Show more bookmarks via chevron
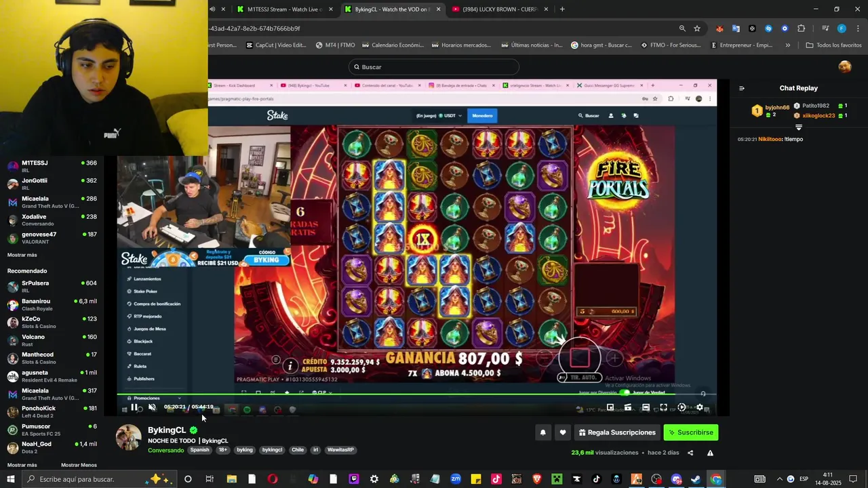 787,45
